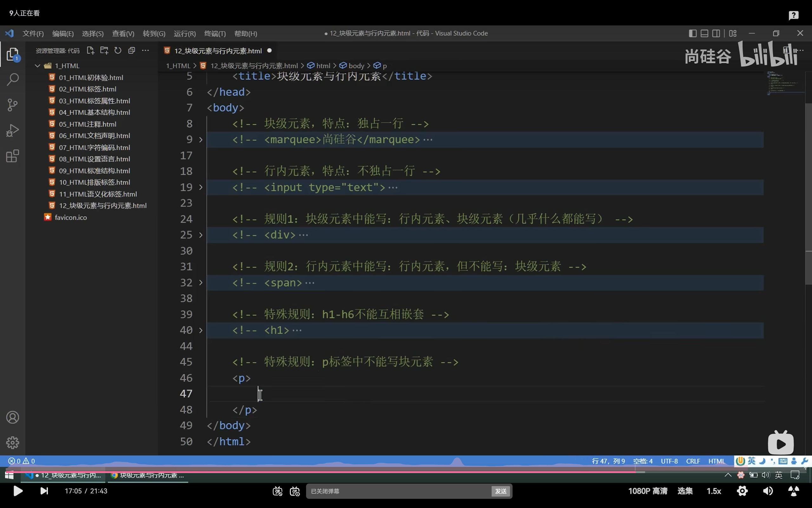The width and height of the screenshot is (812, 508).
Task: Open explorer's more actions ellipsis
Action: pyautogui.click(x=145, y=50)
